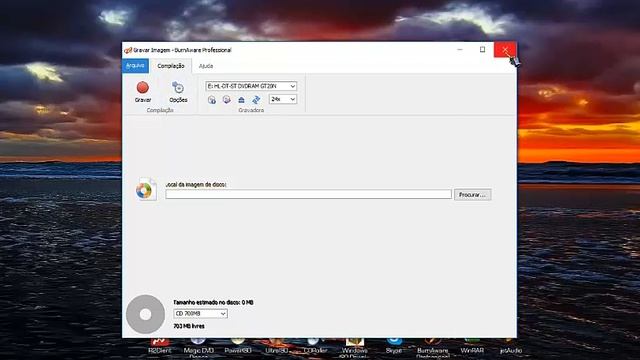Open the recorder drive E: HL-DT-ST dropdown
Screen dimensions: 640x360
251,86
